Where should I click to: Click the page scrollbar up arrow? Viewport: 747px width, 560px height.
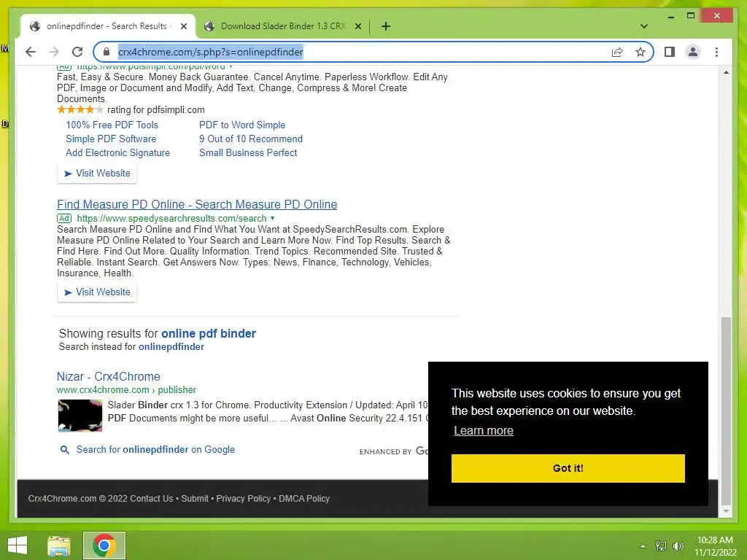726,72
